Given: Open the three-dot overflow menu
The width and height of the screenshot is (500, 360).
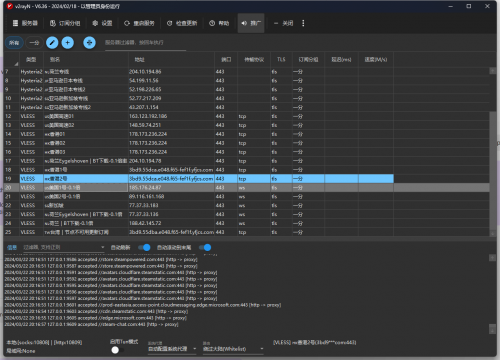Looking at the screenshot, I should pyautogui.click(x=303, y=23).
